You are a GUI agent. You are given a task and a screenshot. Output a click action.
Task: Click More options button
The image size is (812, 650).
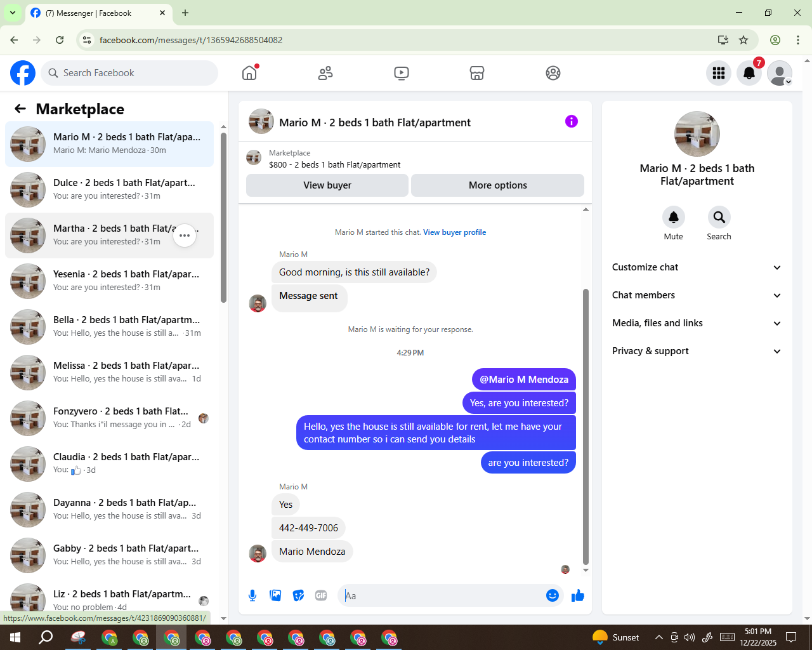[x=498, y=185]
